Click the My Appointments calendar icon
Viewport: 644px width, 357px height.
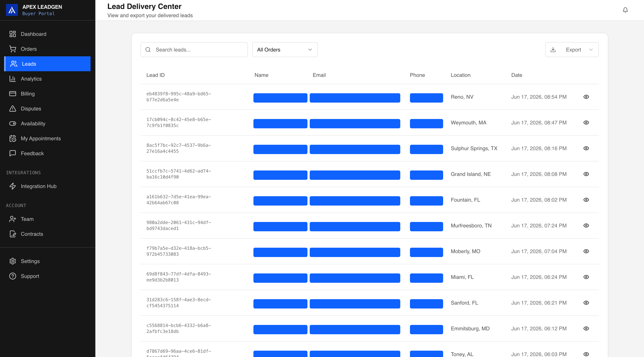tap(12, 138)
